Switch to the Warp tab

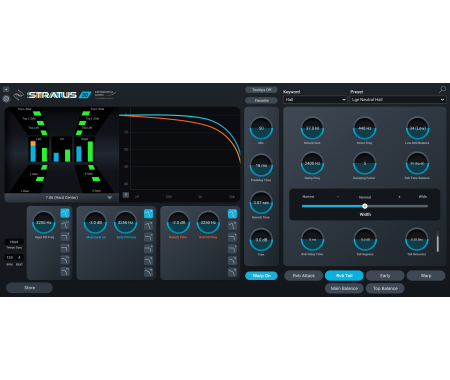[426, 276]
